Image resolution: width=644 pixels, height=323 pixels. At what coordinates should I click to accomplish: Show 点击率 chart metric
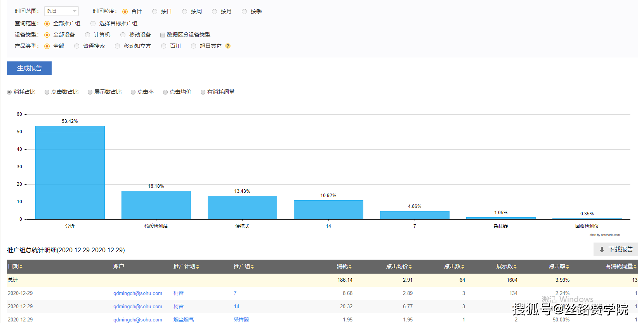pos(133,92)
